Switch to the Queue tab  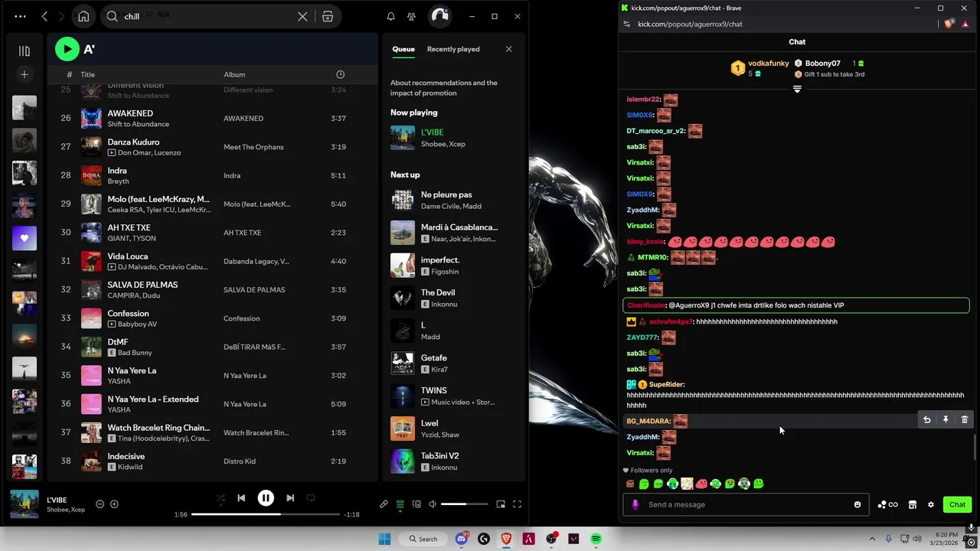(x=403, y=49)
